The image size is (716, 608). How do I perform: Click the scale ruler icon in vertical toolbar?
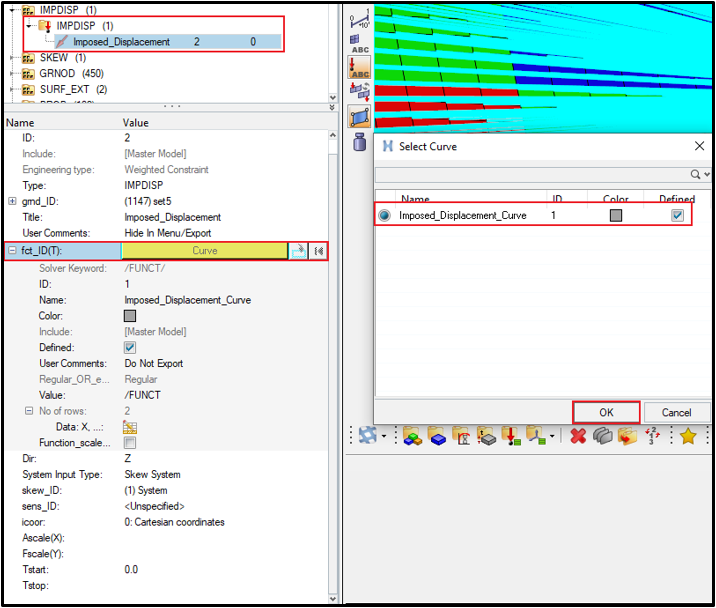click(359, 19)
